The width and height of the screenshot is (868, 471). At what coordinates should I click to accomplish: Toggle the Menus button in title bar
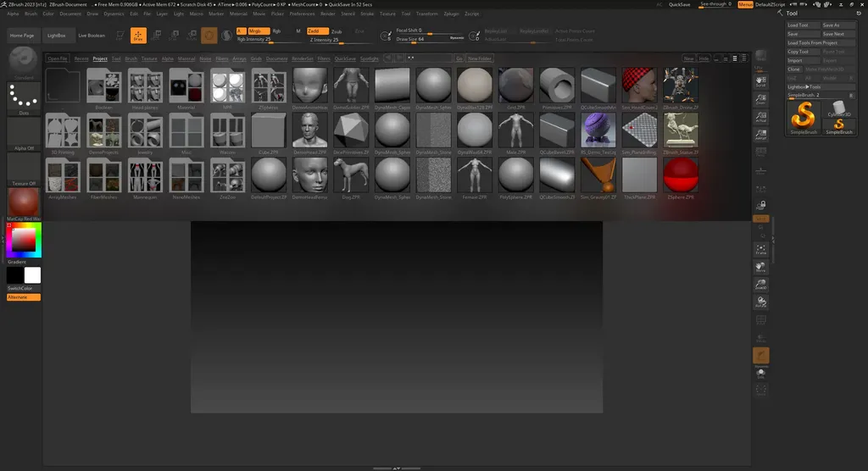[746, 4]
